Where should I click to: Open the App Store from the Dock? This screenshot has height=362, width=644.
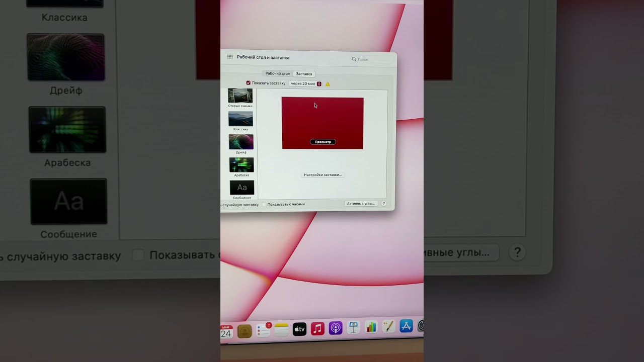[x=406, y=326]
